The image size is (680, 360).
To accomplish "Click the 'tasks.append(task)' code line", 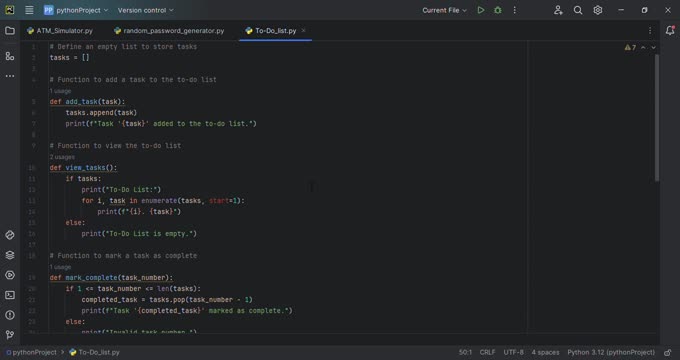I will click(x=101, y=113).
